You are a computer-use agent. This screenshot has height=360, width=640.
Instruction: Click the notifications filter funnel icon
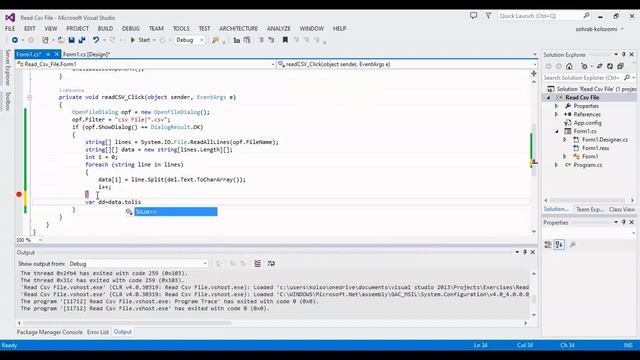pyautogui.click(x=488, y=16)
